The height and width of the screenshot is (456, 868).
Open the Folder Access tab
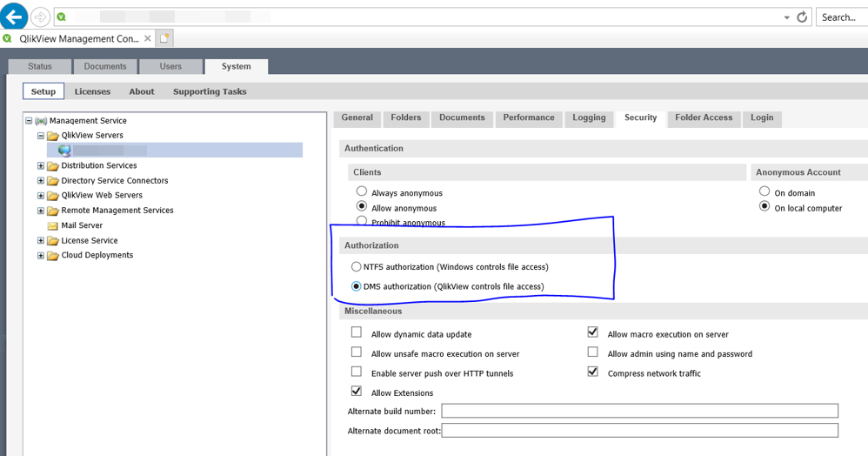(x=704, y=117)
